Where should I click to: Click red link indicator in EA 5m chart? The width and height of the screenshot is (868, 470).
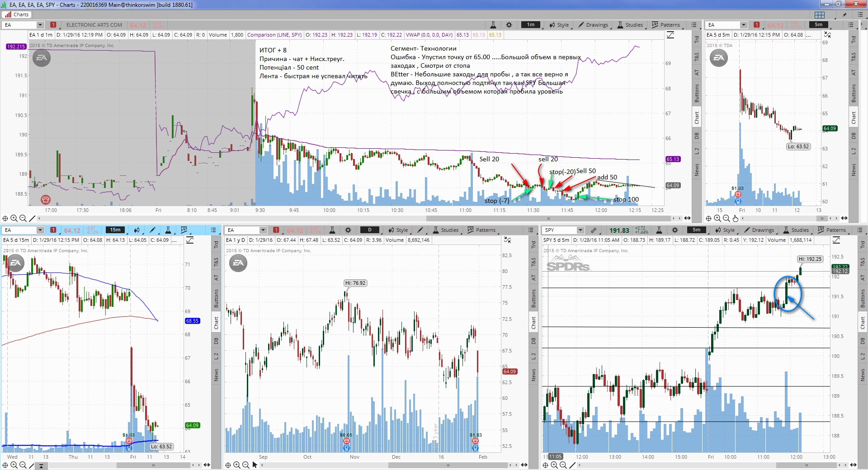(756, 25)
